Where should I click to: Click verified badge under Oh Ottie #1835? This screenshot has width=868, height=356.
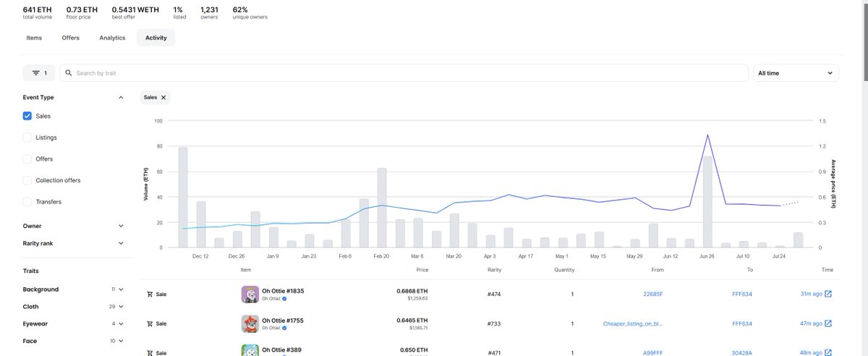click(285, 298)
